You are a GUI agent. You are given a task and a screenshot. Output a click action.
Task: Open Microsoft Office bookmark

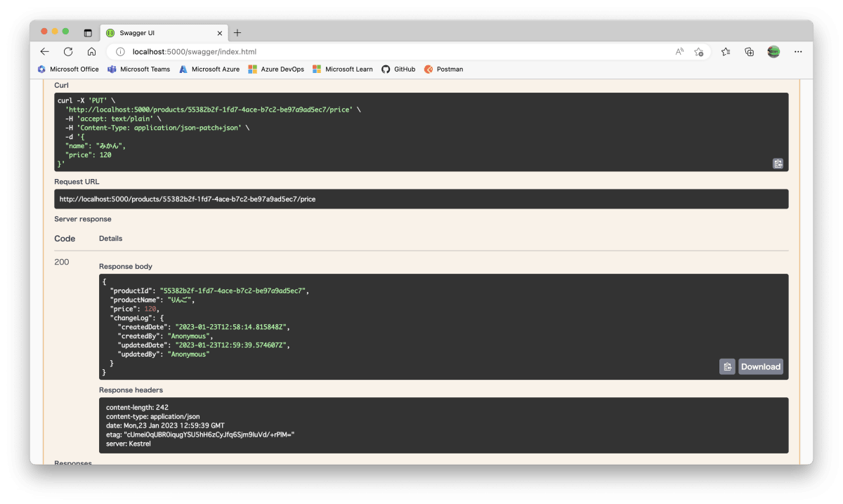(68, 69)
